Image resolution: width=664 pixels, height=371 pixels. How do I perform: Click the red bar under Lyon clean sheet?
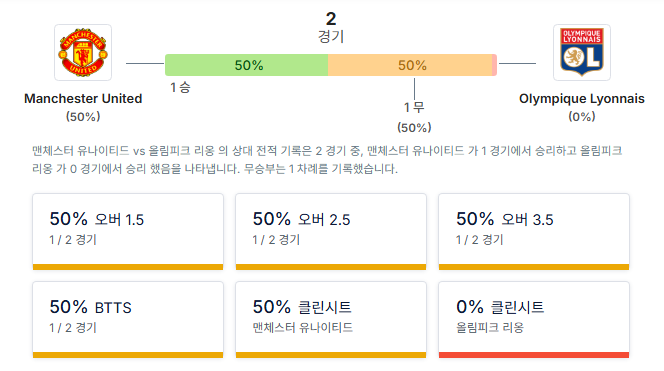click(534, 355)
